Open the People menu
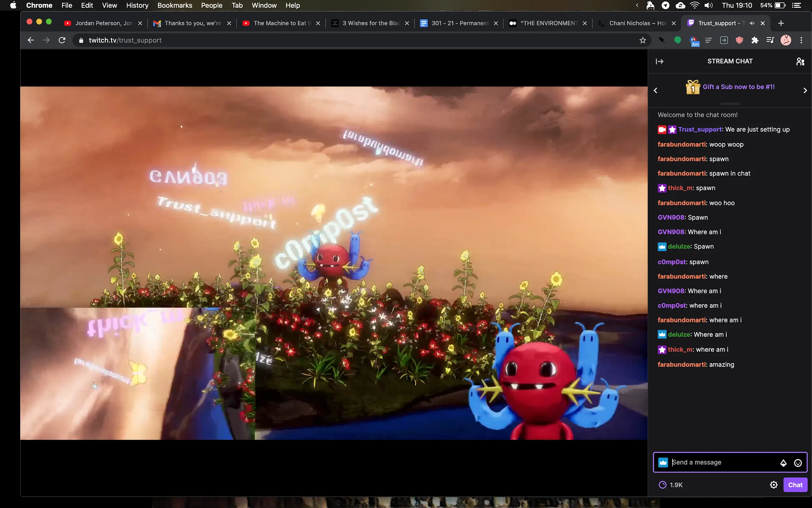 point(211,5)
